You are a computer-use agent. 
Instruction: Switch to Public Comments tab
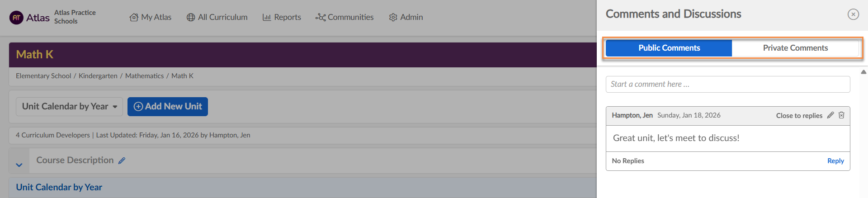(669, 48)
